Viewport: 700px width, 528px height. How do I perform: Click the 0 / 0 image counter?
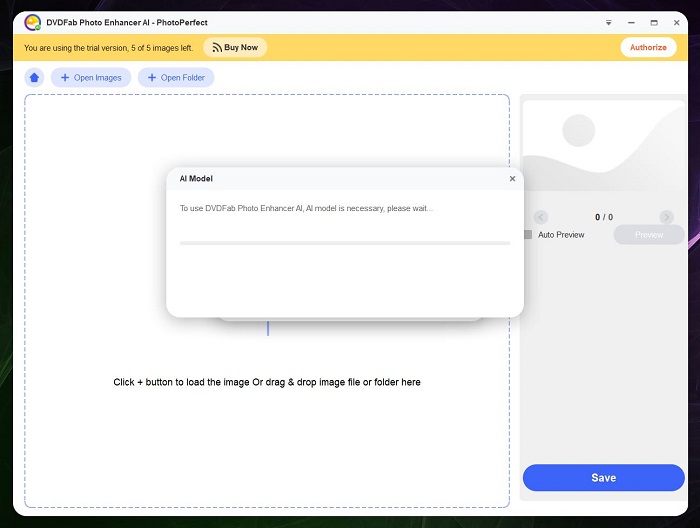[x=604, y=217]
